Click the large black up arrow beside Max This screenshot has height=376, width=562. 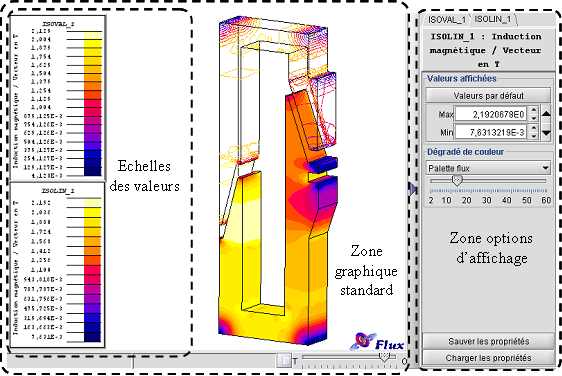coord(546,114)
